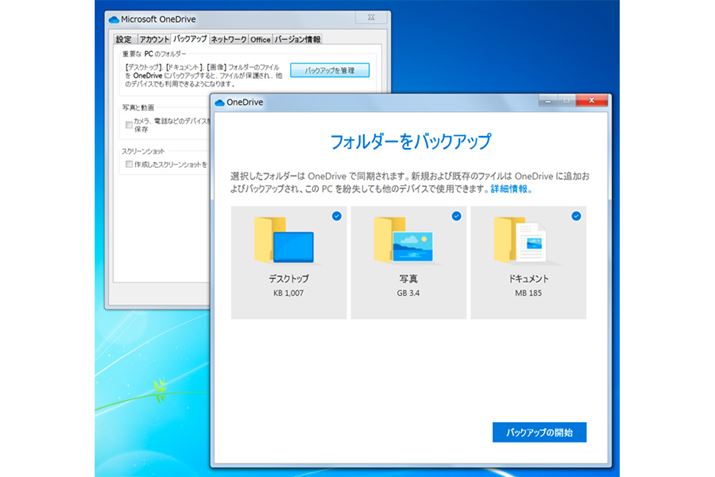The image size is (715, 477).
Task: Uncheck the 写真 folder blue checkmark
Action: (x=456, y=215)
